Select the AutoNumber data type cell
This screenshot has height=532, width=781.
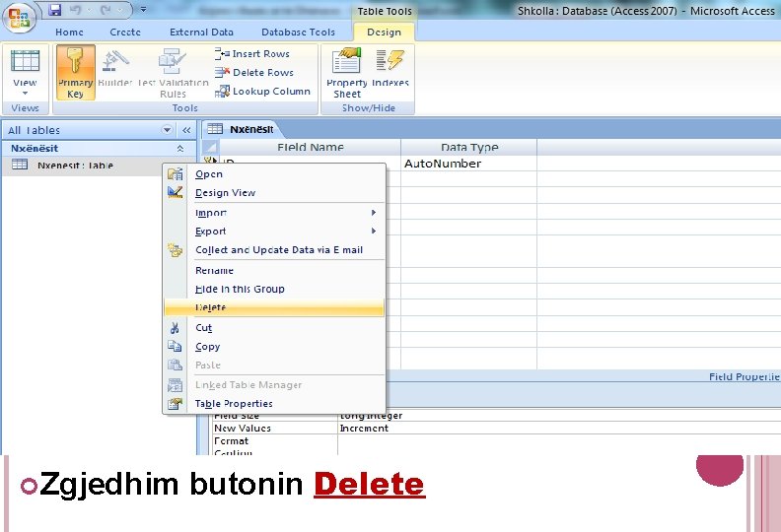[468, 164]
